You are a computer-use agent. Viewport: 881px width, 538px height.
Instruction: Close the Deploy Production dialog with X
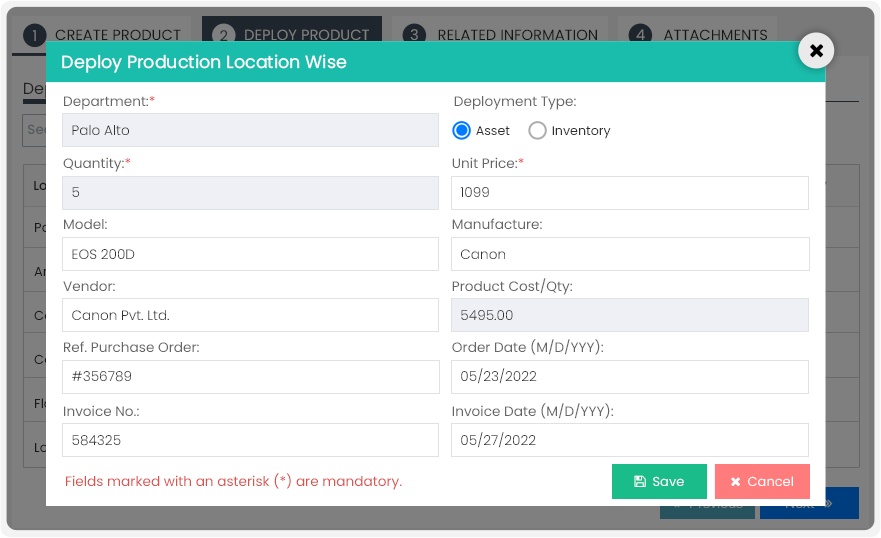(816, 51)
